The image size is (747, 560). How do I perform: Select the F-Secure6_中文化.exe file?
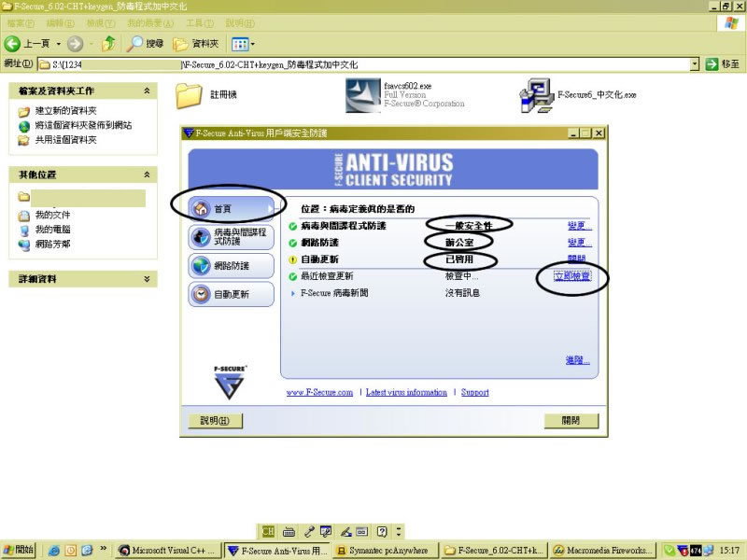(x=578, y=95)
